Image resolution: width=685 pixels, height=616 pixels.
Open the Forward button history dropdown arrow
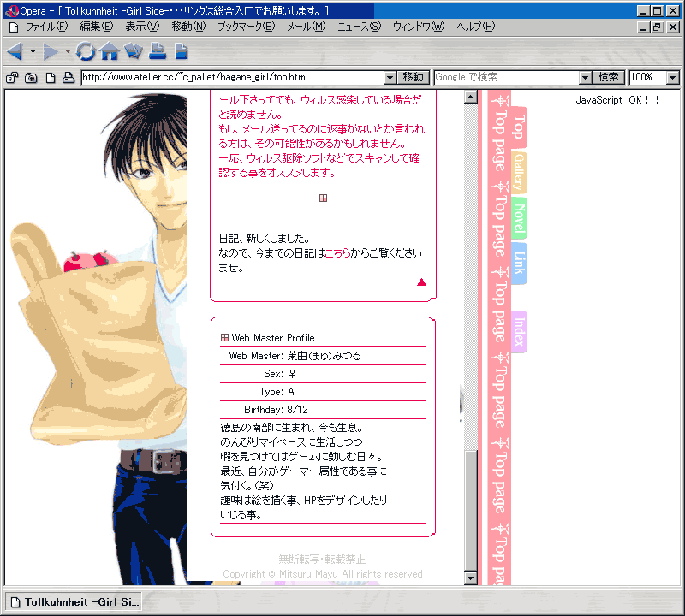pyautogui.click(x=68, y=52)
